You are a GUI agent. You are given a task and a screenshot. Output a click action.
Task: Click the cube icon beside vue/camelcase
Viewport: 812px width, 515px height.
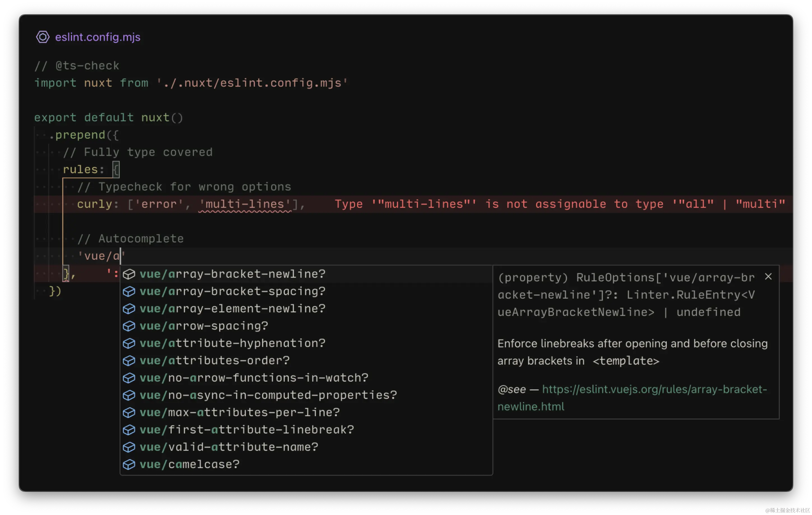click(x=129, y=465)
